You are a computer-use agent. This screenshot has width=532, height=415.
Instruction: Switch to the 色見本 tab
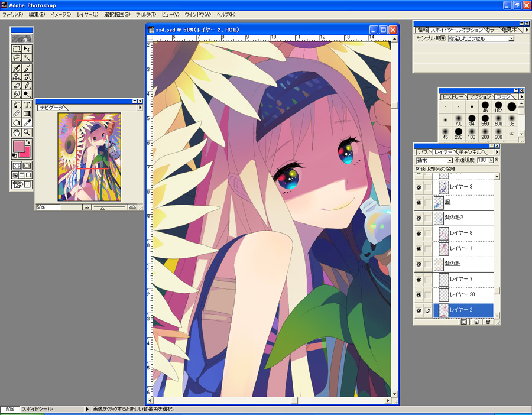pos(510,30)
